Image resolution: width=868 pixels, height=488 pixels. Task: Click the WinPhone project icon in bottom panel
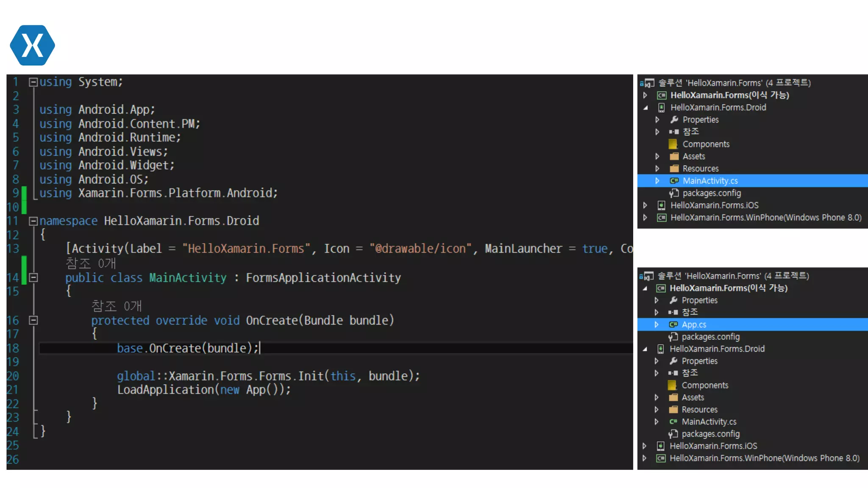(x=661, y=458)
